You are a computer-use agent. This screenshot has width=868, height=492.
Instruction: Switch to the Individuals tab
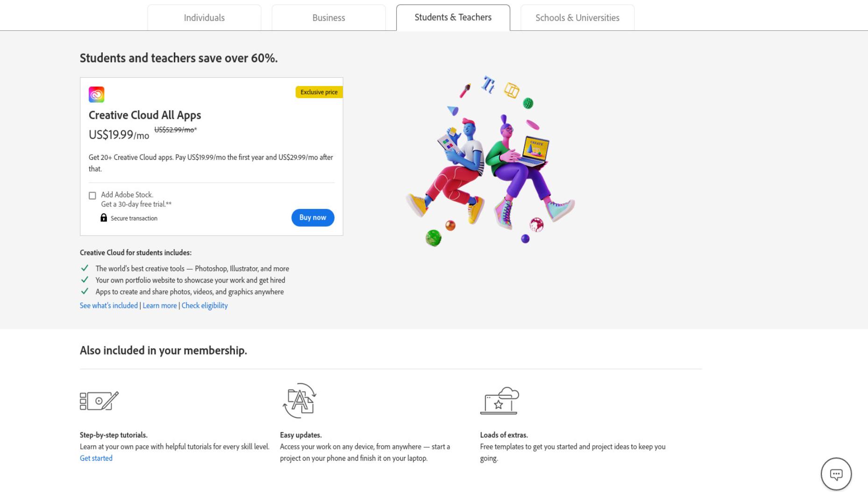[204, 18]
